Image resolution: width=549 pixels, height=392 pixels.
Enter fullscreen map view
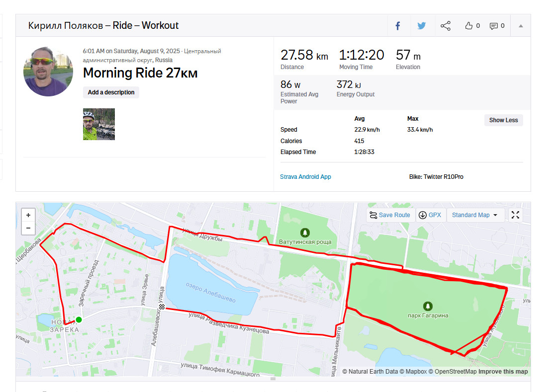pos(515,215)
